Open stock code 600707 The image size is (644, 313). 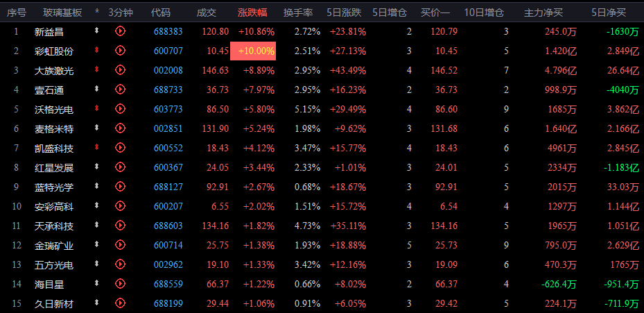(168, 51)
